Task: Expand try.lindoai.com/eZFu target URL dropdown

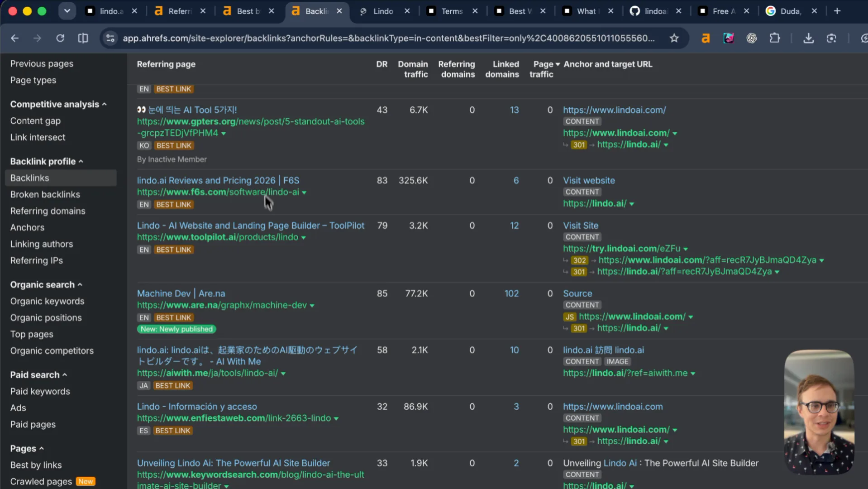Action: coord(686,249)
